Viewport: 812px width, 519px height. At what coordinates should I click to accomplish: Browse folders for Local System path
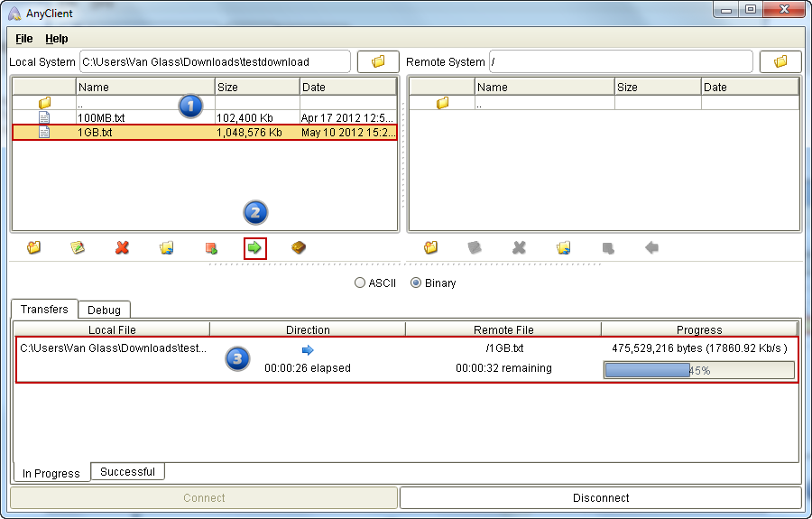[x=378, y=61]
